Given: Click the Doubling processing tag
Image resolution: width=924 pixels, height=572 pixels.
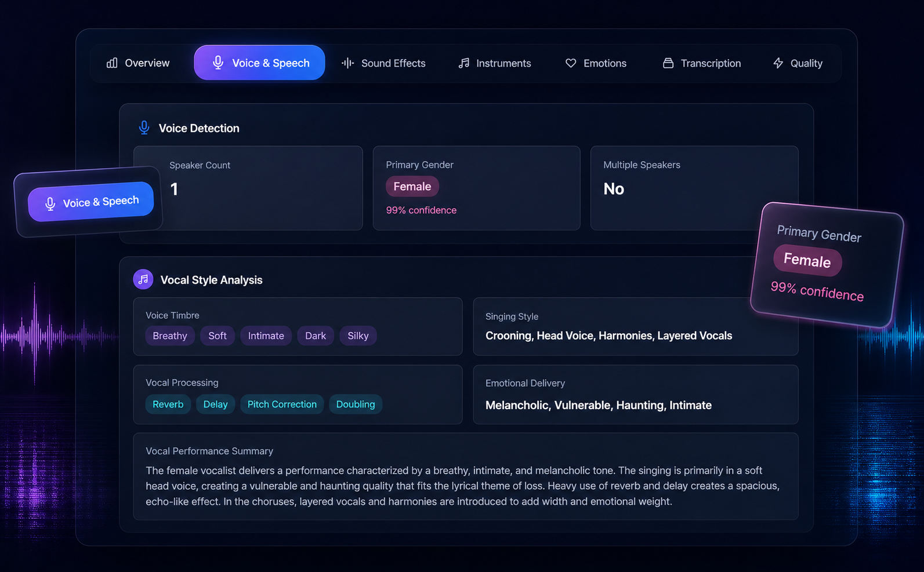Looking at the screenshot, I should point(356,404).
